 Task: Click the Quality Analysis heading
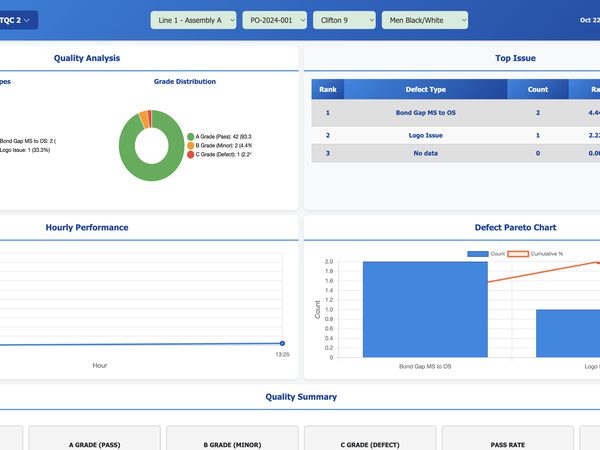click(87, 58)
